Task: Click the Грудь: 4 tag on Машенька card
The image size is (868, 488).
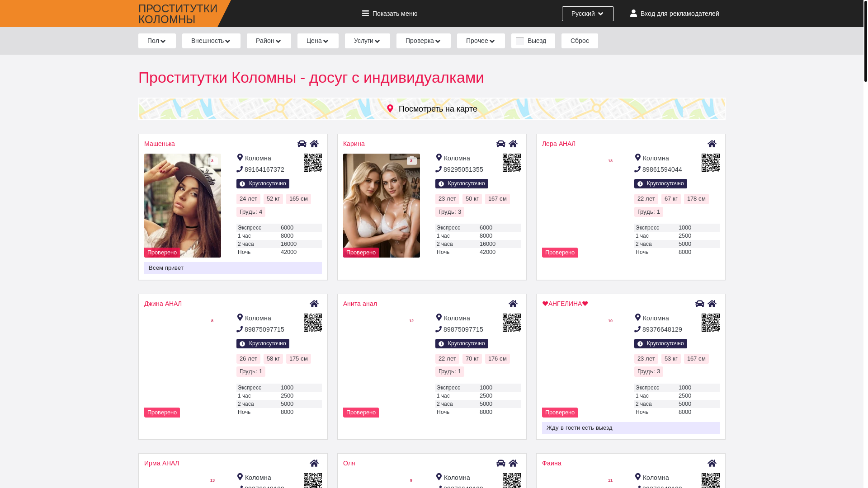Action: click(251, 212)
